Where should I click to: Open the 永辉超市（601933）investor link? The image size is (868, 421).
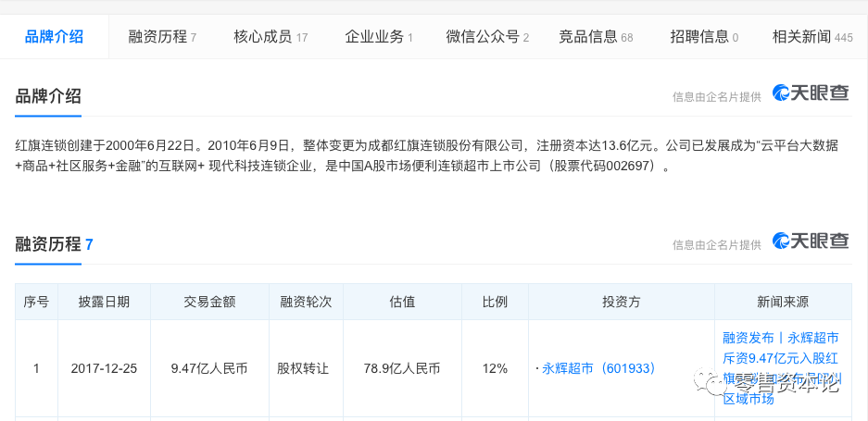(x=598, y=368)
